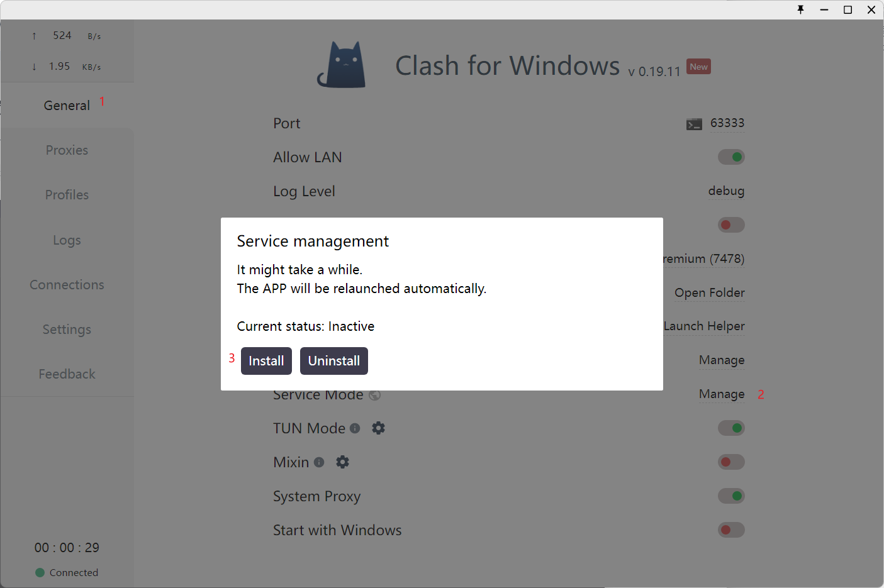The height and width of the screenshot is (588, 884).
Task: Open Mixin gear settings icon
Action: pyautogui.click(x=342, y=462)
